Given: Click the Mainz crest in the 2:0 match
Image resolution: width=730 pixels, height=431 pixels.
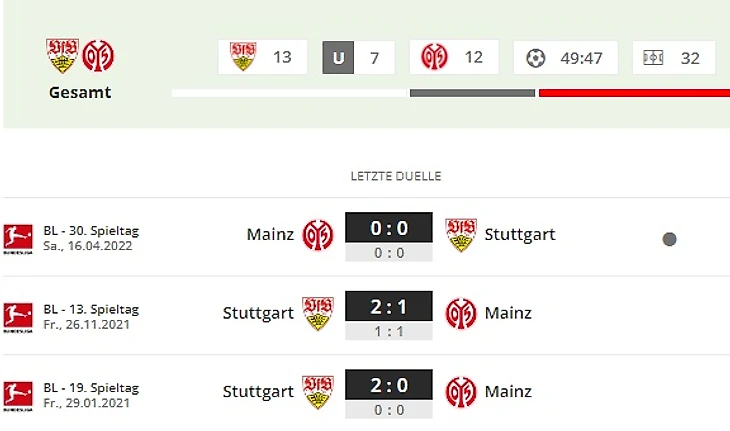Looking at the screenshot, I should coord(461,391).
